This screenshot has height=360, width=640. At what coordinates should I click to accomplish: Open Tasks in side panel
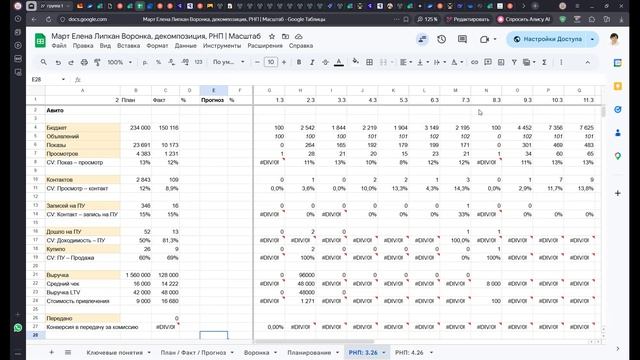coord(618,109)
